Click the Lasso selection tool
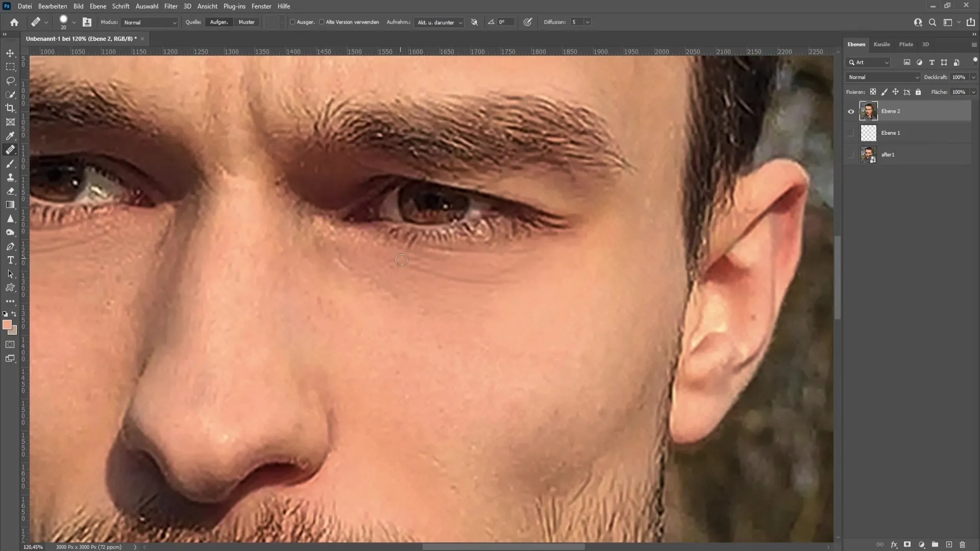 [10, 80]
